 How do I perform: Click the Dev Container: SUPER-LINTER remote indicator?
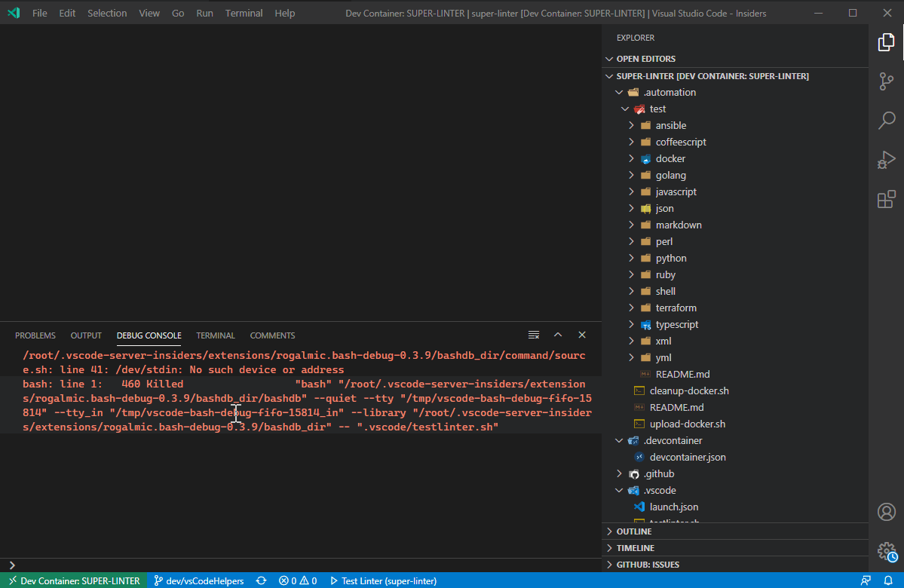click(74, 580)
